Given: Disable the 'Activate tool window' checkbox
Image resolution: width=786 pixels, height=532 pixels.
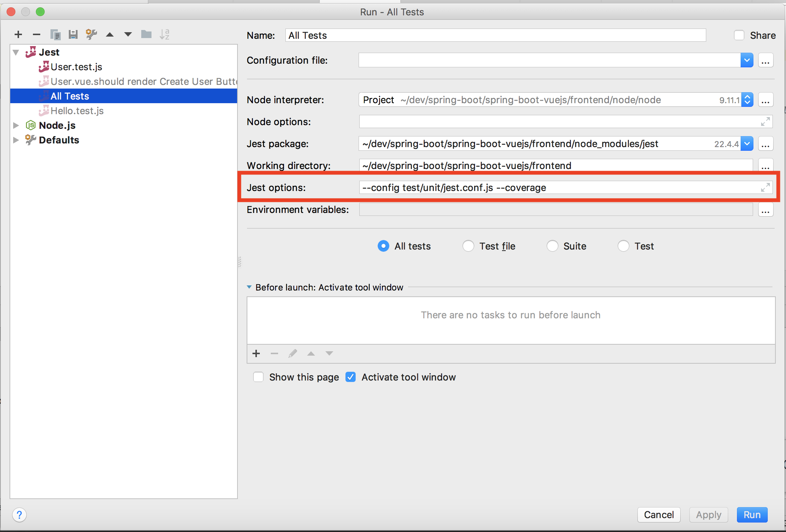Looking at the screenshot, I should tap(351, 377).
